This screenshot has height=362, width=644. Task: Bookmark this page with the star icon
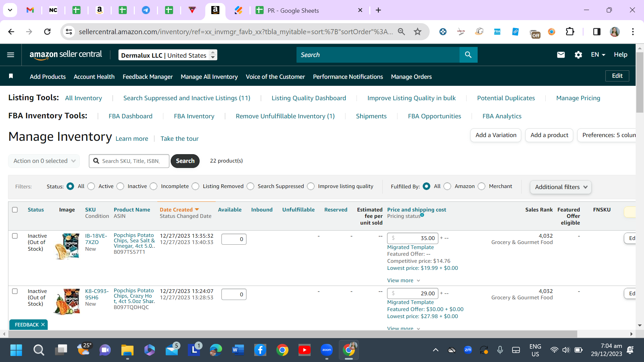coord(418,32)
